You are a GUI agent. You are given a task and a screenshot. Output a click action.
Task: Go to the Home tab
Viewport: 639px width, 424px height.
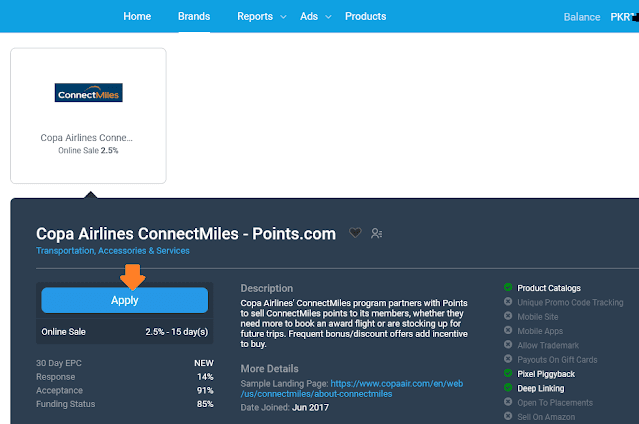pos(137,16)
